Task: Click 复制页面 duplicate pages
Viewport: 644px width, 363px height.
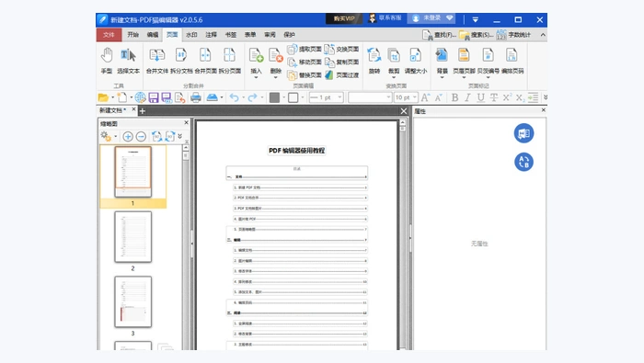Action: point(341,62)
